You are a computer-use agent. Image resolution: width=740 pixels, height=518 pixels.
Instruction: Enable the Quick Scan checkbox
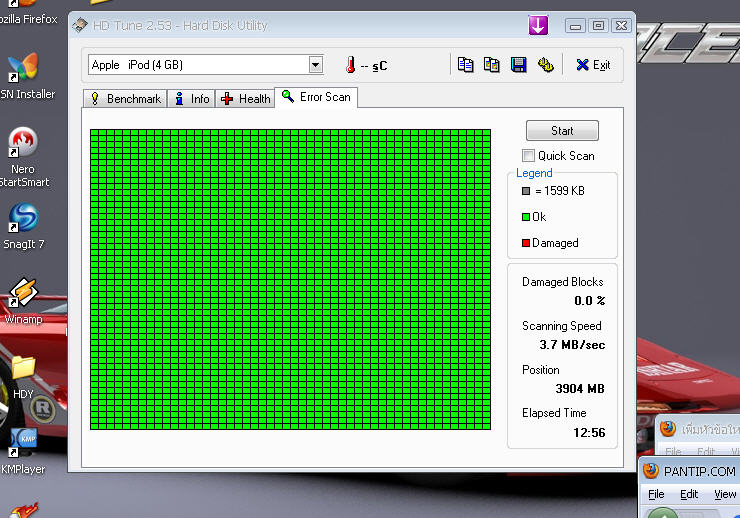pyautogui.click(x=528, y=155)
